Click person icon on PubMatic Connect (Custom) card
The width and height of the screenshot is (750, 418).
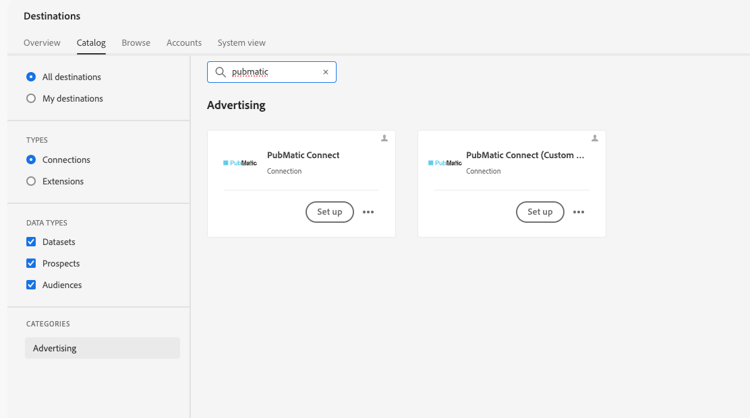pyautogui.click(x=594, y=139)
